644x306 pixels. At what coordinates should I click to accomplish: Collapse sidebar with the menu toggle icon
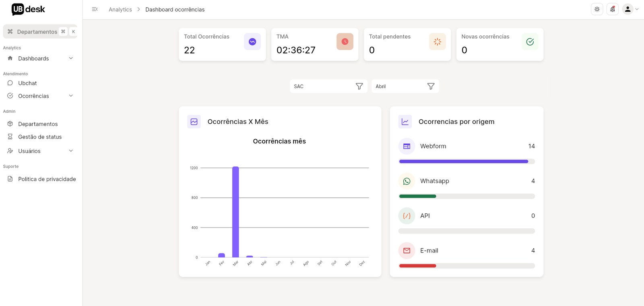(95, 9)
